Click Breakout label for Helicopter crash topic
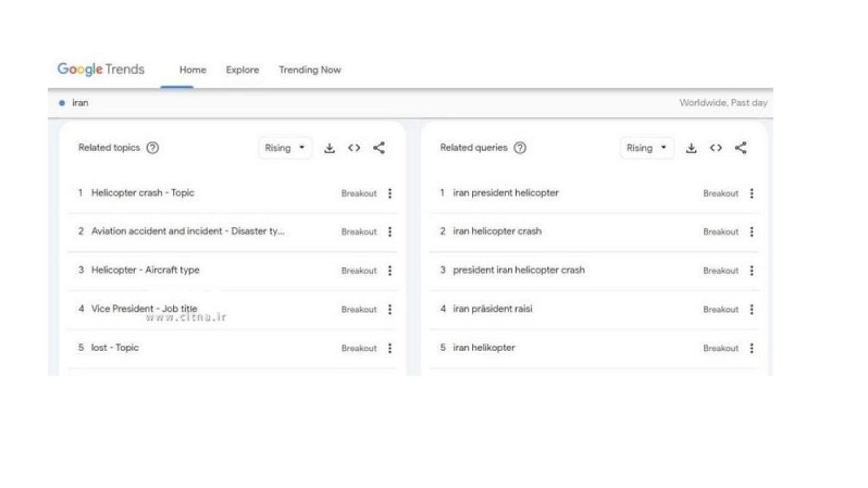868x488 pixels. tap(359, 193)
